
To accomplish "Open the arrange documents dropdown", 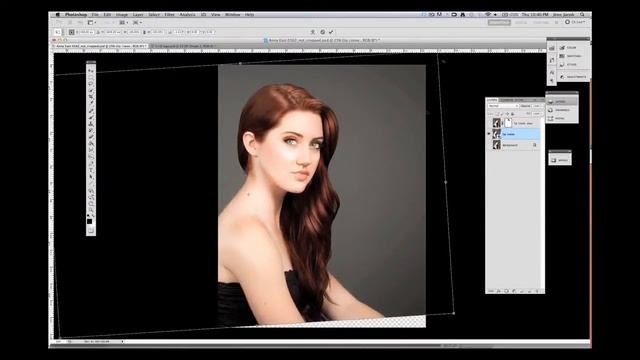I will coord(123,22).
